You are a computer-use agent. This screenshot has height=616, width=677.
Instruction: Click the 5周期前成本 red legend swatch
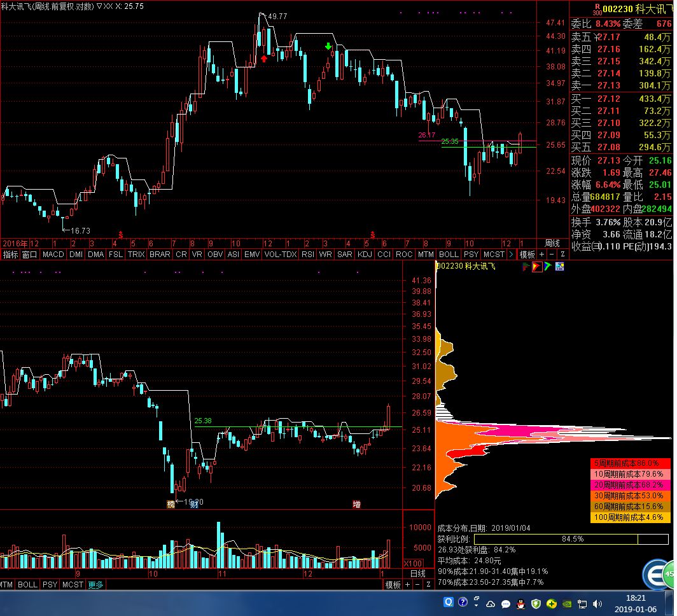pyautogui.click(x=630, y=463)
